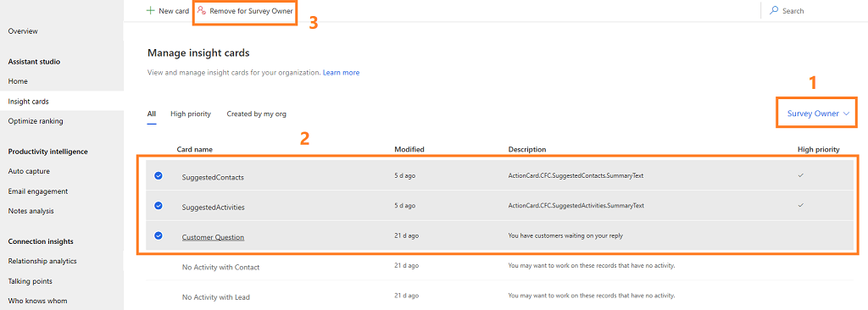The height and width of the screenshot is (310, 868).
Task: Click the Remove for Survey Owner person icon
Action: tap(202, 10)
